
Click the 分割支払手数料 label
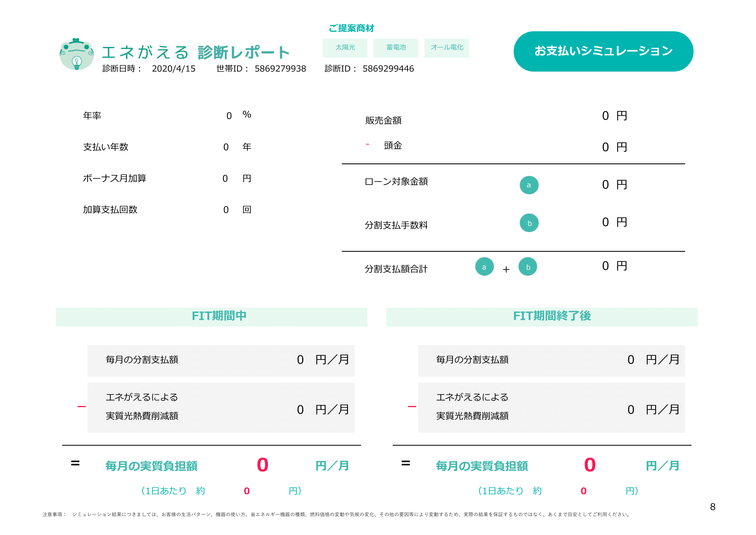tap(396, 225)
